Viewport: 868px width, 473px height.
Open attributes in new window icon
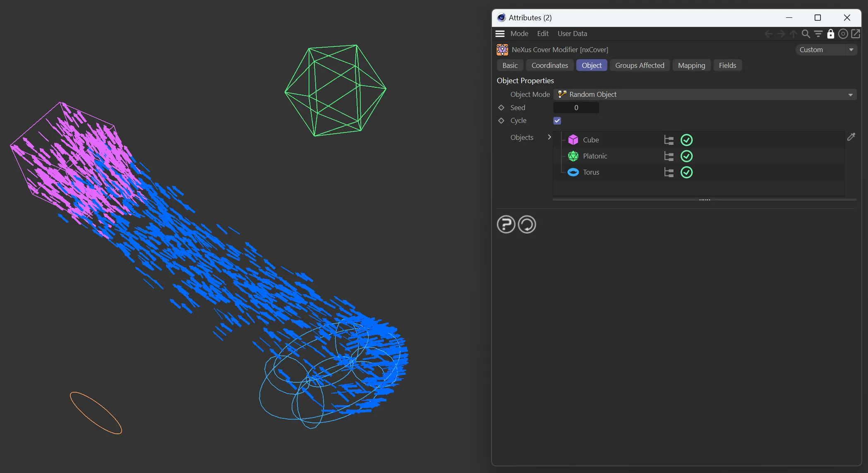pos(856,34)
